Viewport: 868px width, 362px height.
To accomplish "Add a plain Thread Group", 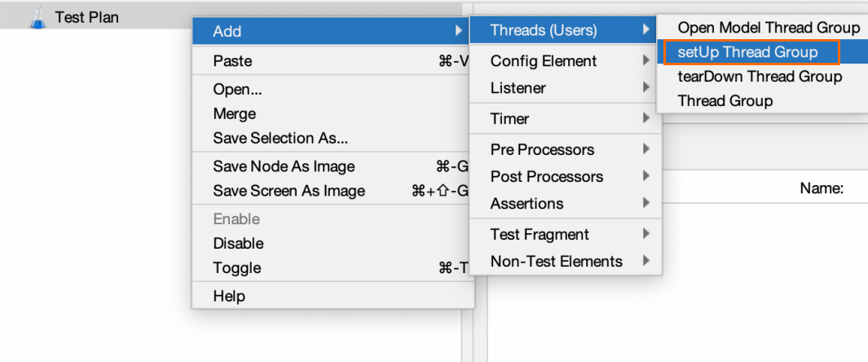I will [725, 101].
